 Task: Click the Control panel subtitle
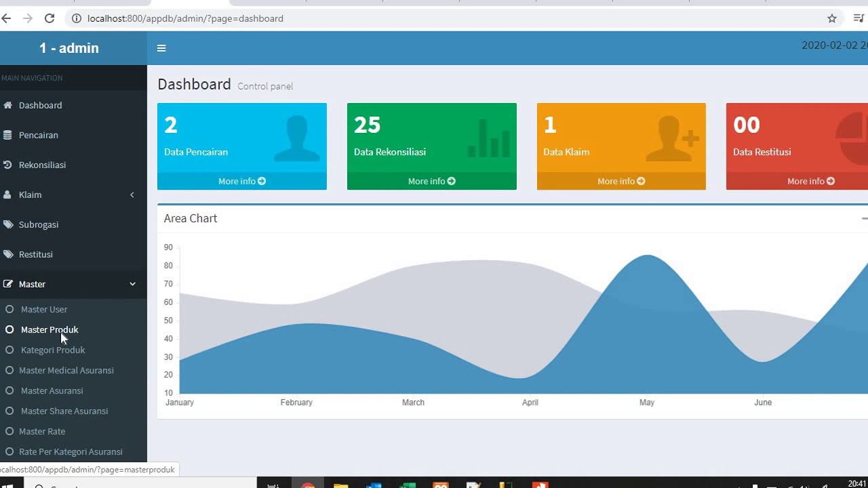click(x=265, y=86)
